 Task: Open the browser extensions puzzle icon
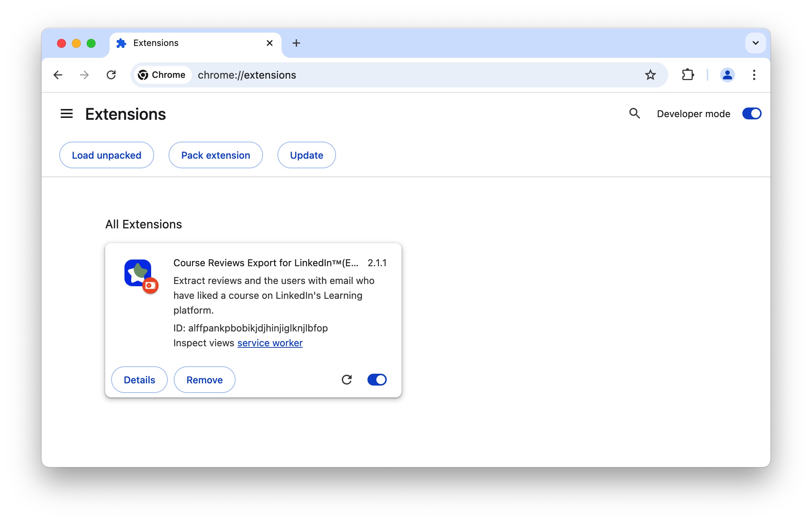tap(688, 75)
